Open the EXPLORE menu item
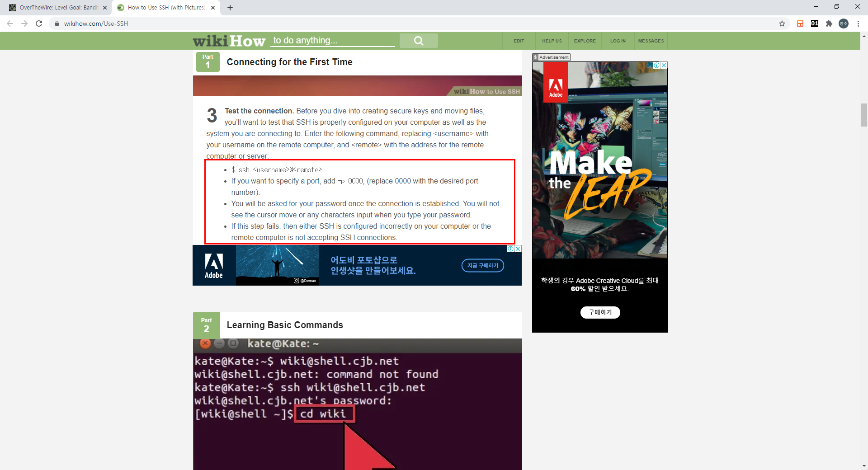This screenshot has width=868, height=470. (585, 41)
